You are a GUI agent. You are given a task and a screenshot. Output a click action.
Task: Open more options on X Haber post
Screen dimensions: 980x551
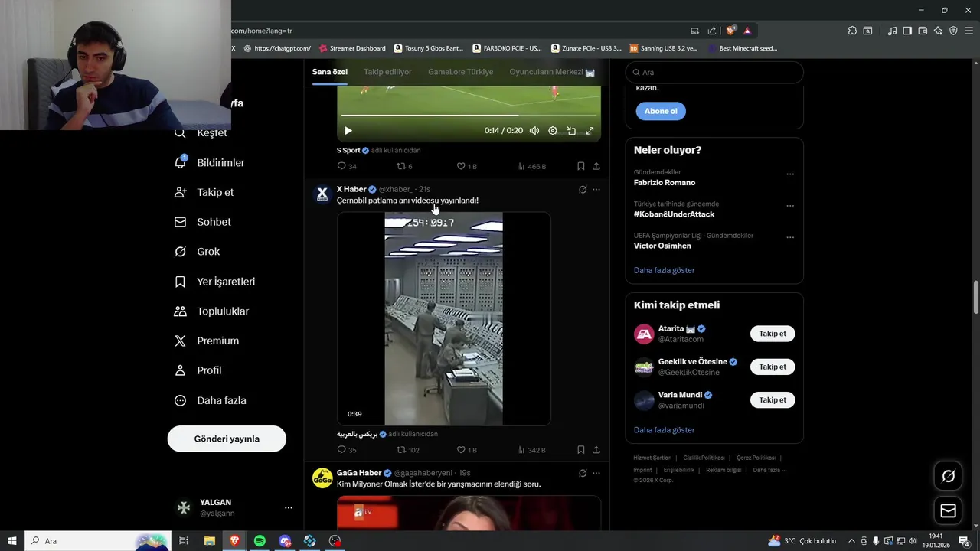pyautogui.click(x=596, y=190)
